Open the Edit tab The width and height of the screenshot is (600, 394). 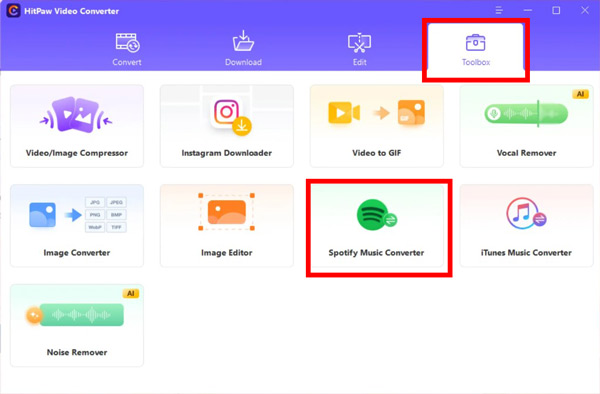tap(359, 50)
